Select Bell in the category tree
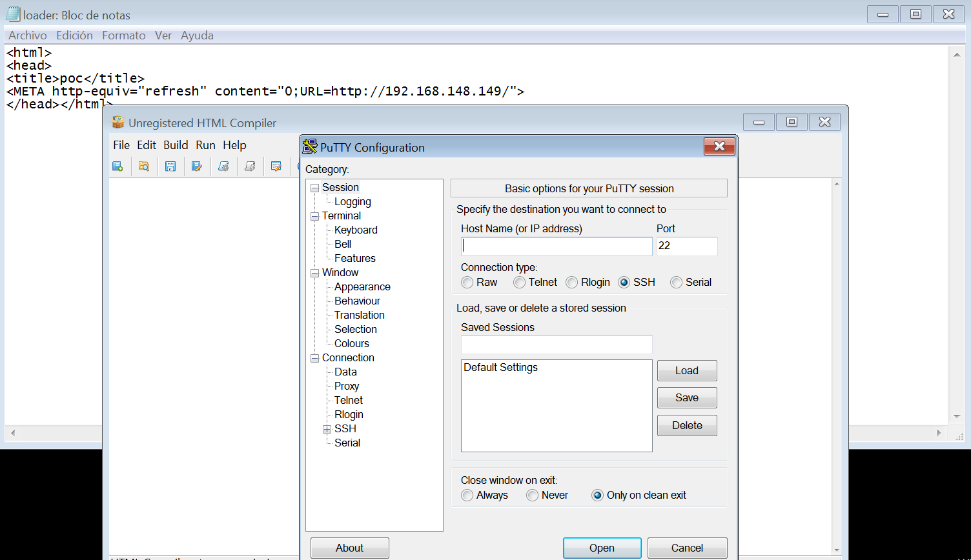 pos(343,245)
